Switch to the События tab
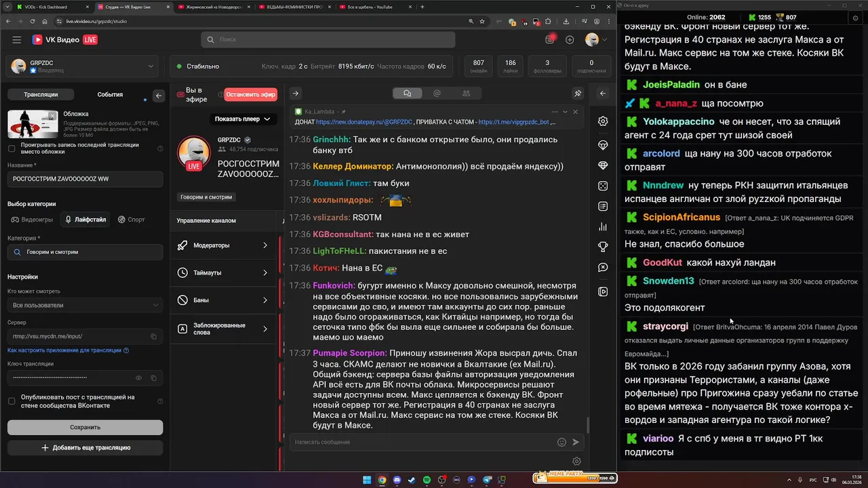Screen dimensions: 868x488 110,95
